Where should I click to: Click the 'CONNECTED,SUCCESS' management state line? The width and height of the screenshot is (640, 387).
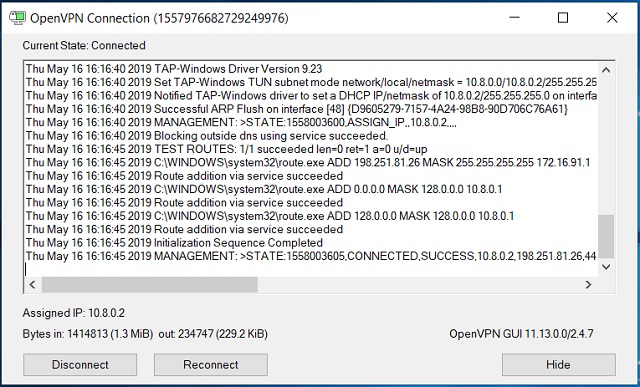[x=311, y=256]
